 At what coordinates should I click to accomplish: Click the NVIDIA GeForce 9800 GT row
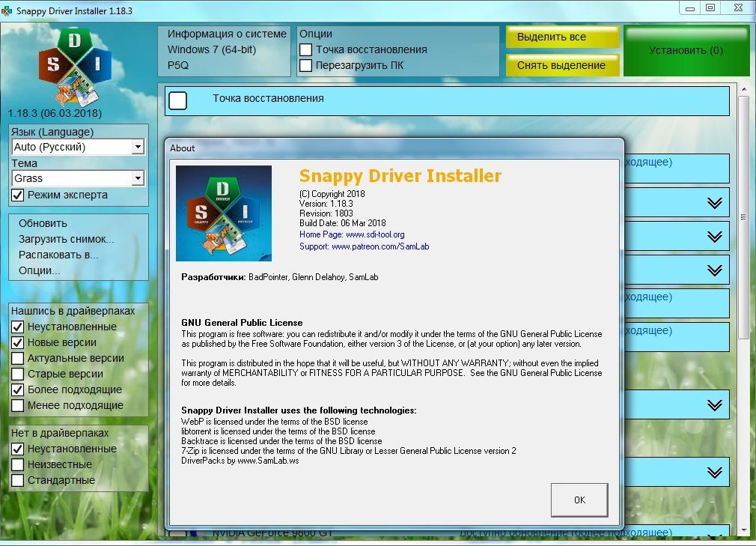click(447, 533)
